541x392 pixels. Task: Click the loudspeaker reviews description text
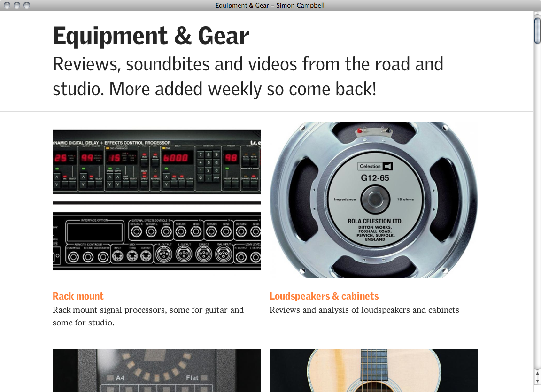[364, 310]
